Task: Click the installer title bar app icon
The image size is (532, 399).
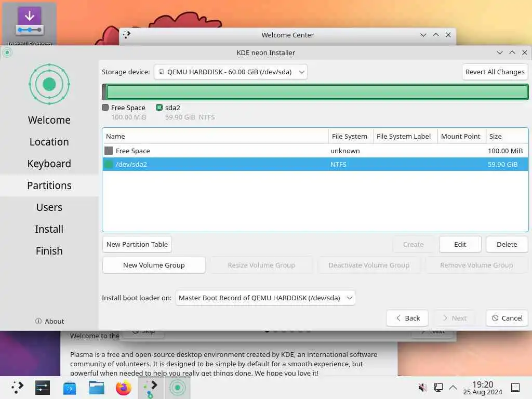Action: click(7, 52)
